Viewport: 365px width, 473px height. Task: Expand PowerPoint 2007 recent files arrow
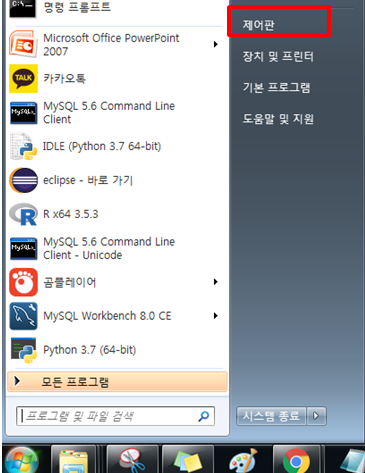216,44
